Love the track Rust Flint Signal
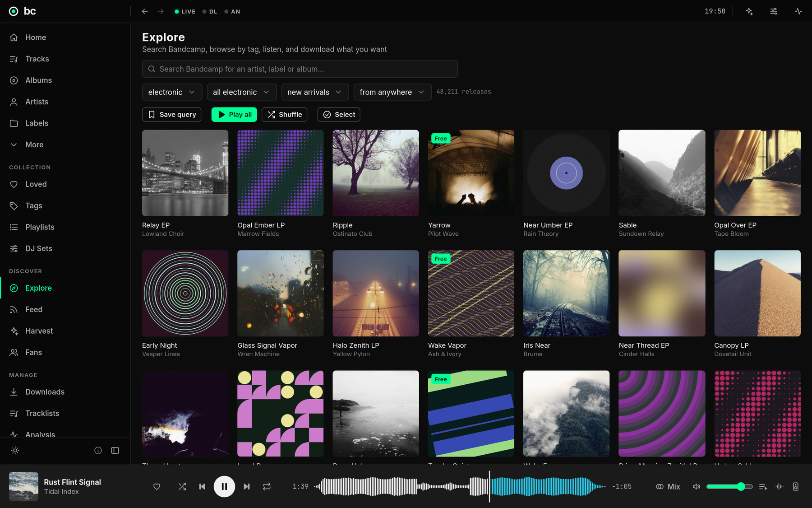Screen dimensions: 812x508 [157, 486]
